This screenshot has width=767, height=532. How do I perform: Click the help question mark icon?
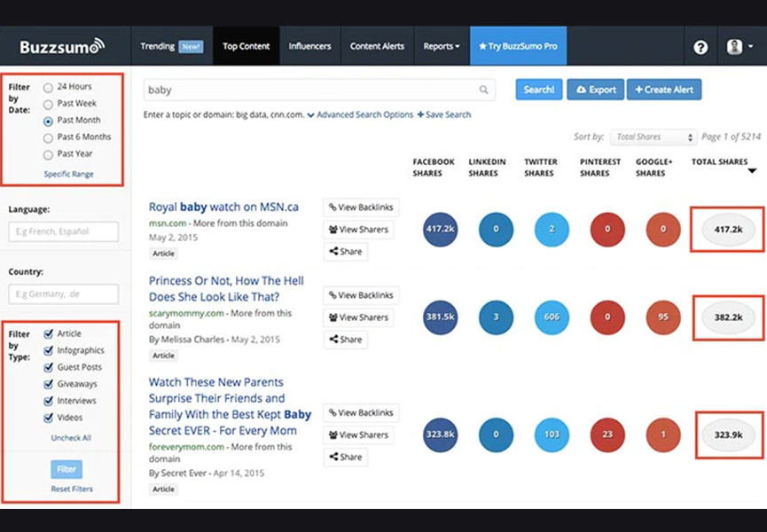700,47
